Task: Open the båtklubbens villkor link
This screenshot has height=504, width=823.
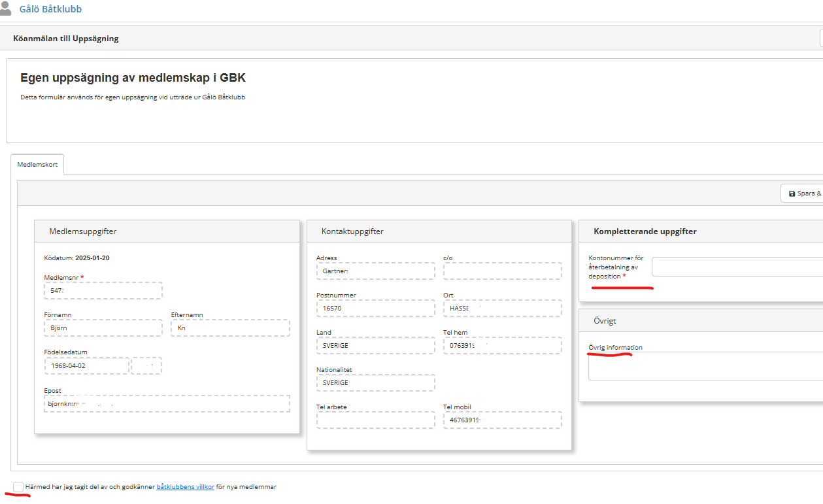Action: (x=185, y=487)
